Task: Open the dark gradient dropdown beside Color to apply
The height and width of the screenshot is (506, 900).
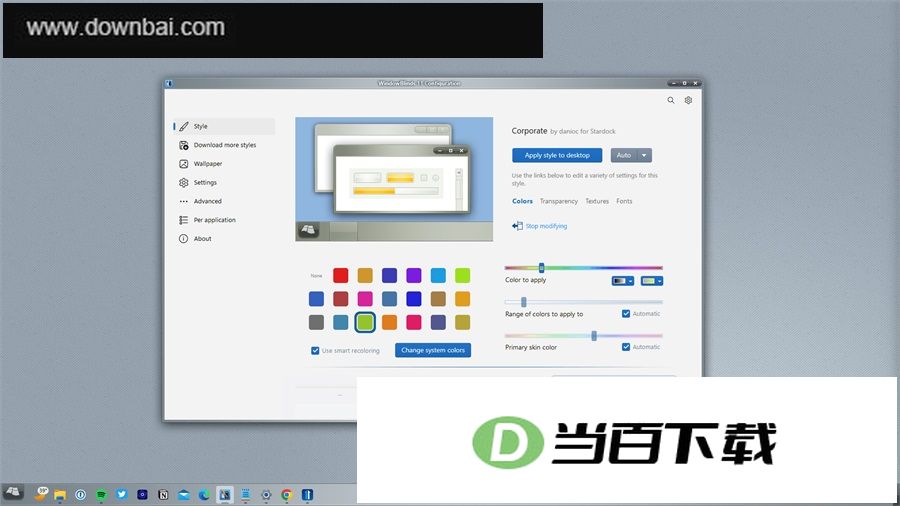Action: point(623,281)
